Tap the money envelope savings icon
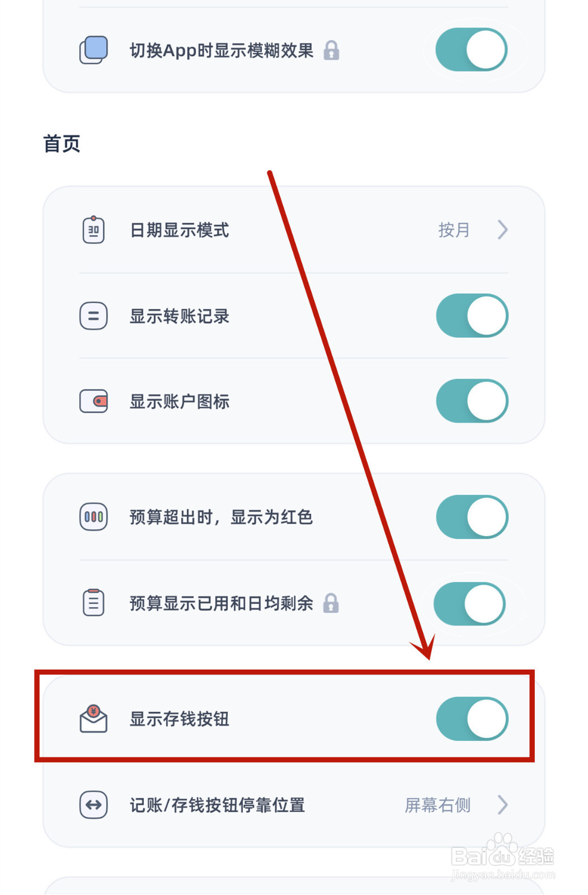 93,719
